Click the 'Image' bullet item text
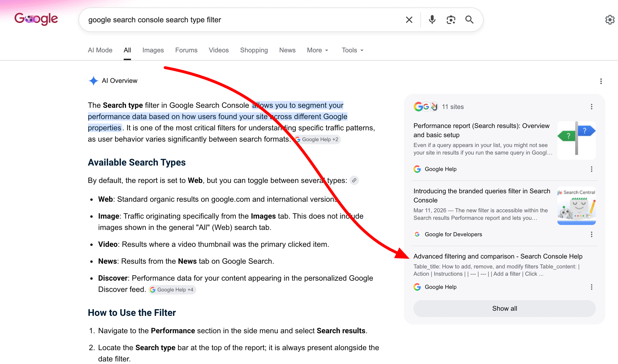This screenshot has height=364, width=618. (x=231, y=222)
